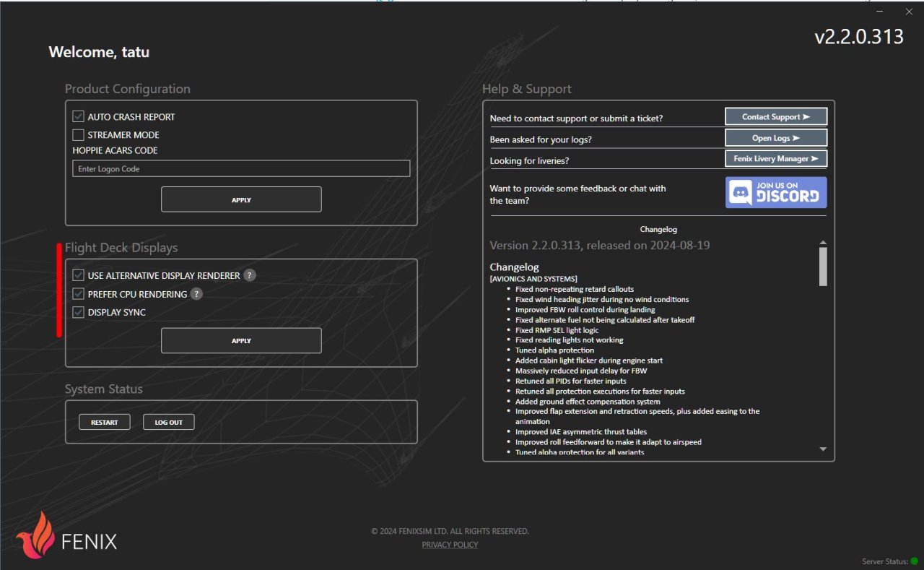Screen dimensions: 924x570
Task: Close the Fenix app window
Action: pos(909,12)
